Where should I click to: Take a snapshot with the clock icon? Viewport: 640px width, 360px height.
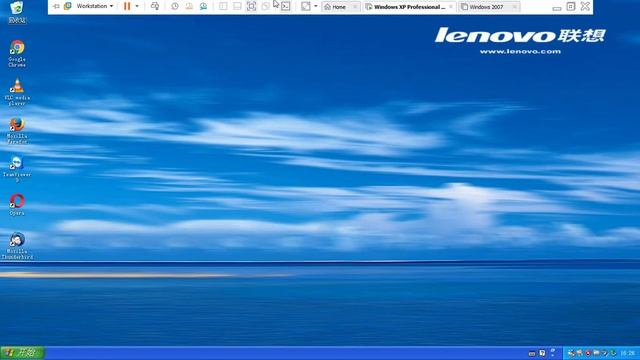pos(175,6)
